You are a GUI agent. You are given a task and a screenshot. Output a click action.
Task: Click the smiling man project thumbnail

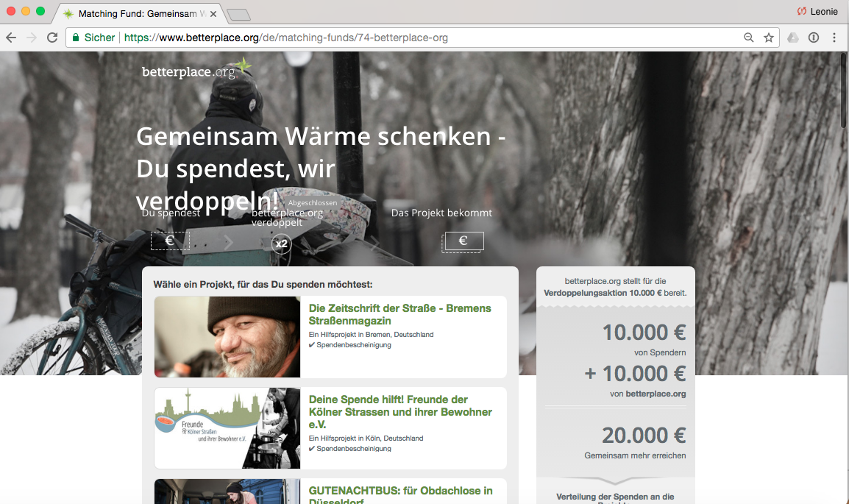[227, 337]
